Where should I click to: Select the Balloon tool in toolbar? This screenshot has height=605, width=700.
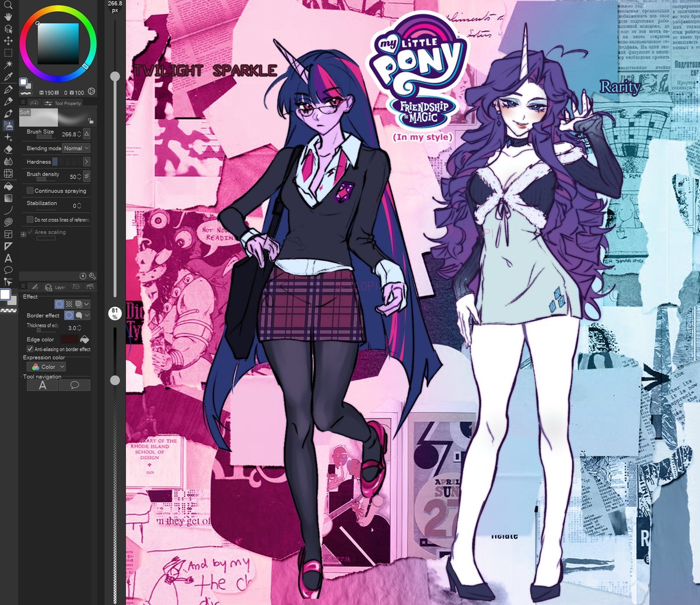[x=8, y=270]
